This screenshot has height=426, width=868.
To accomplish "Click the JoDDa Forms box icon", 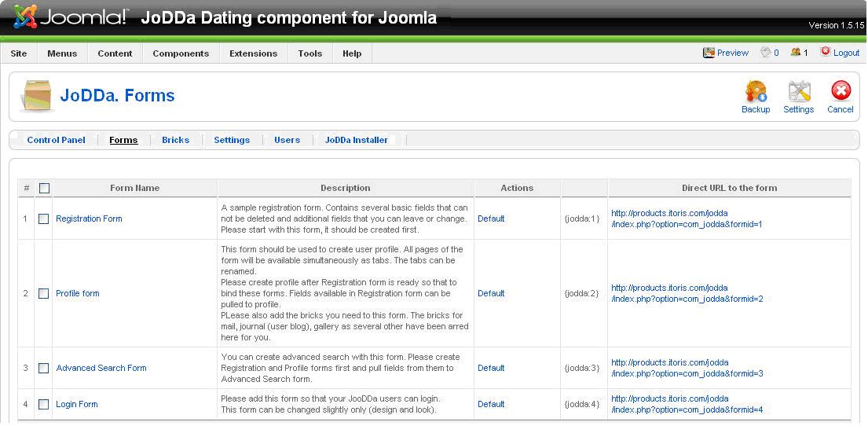I will coord(37,96).
